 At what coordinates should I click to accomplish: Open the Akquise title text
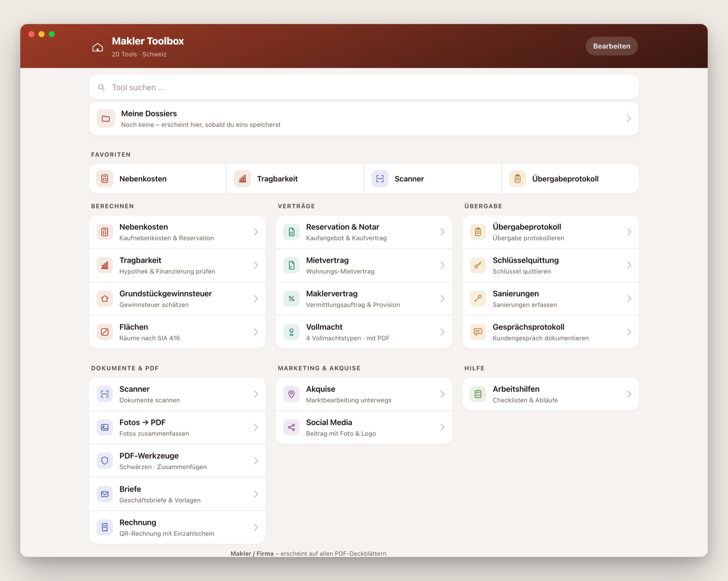(x=321, y=389)
